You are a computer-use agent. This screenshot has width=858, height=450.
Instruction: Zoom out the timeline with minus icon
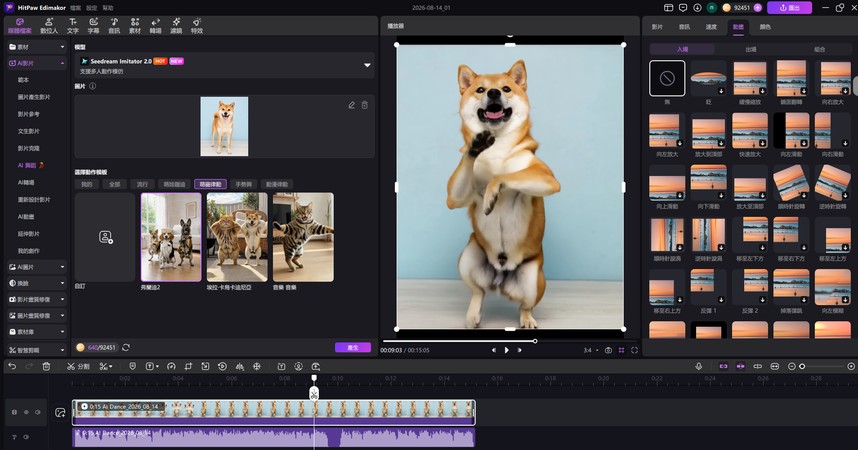click(791, 366)
